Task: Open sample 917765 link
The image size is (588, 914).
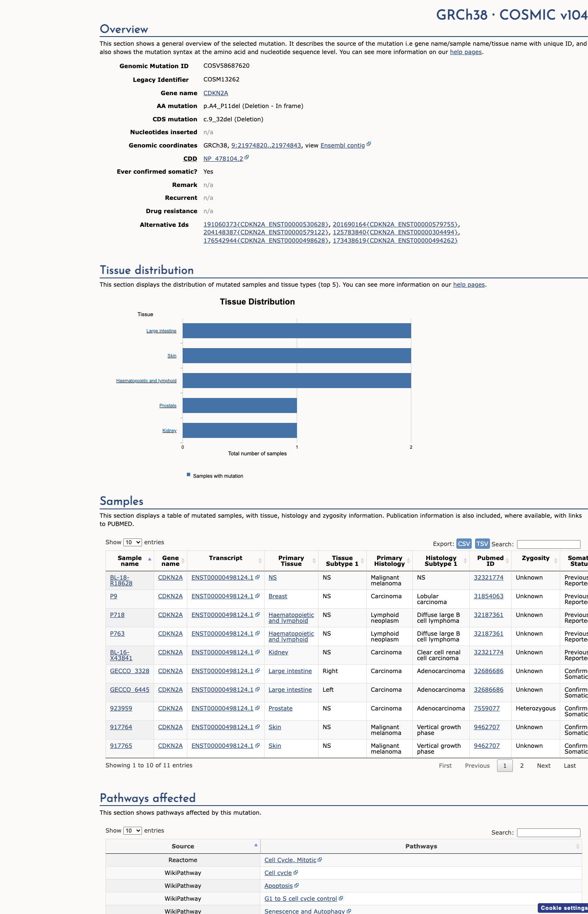Action: (121, 746)
